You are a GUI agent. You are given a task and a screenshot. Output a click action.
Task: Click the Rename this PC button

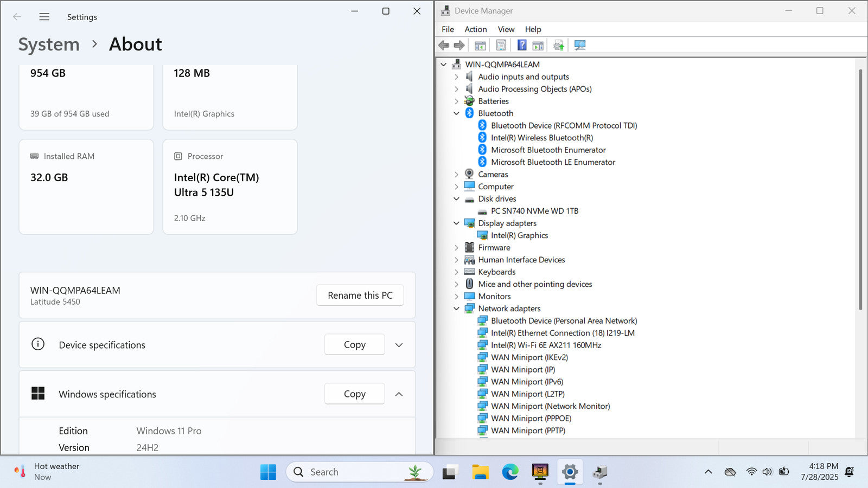coord(360,296)
